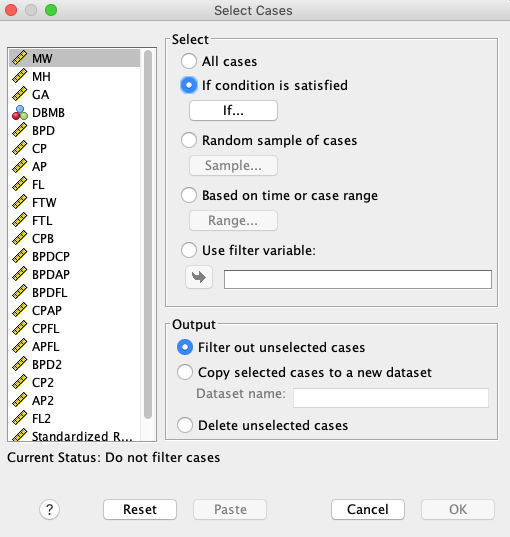Click the ruler icon beside MH
Viewport: 510px width, 537px height.
20,76
